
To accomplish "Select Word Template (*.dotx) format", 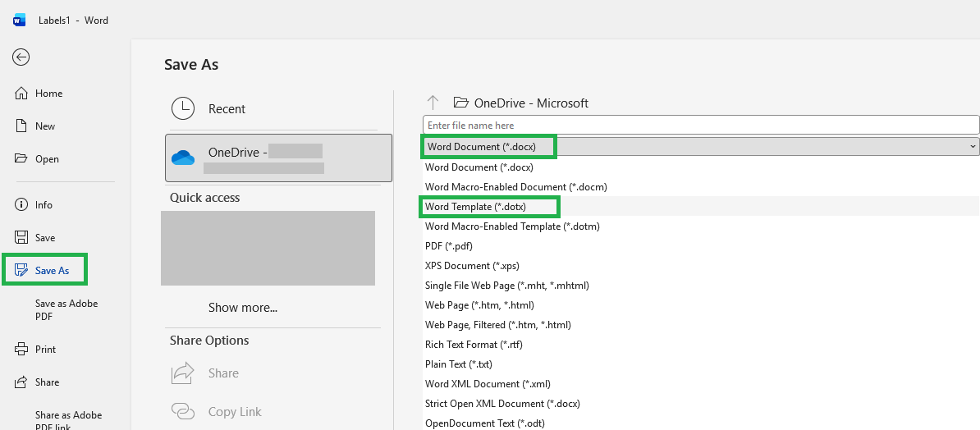I will [701, 206].
